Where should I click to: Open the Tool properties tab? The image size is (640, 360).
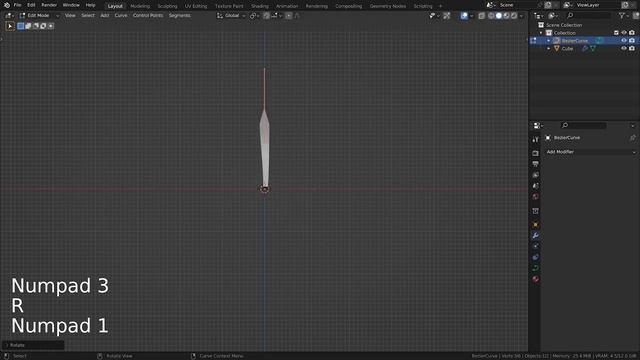536,140
